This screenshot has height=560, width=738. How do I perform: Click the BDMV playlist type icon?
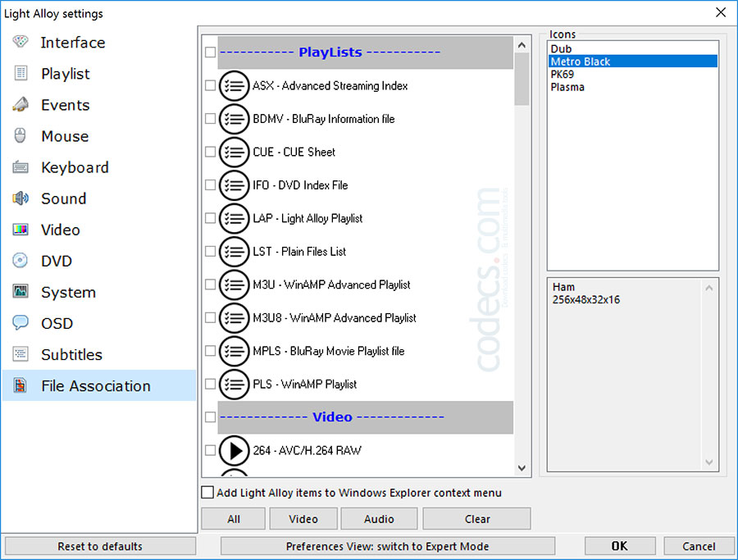pyautogui.click(x=234, y=119)
